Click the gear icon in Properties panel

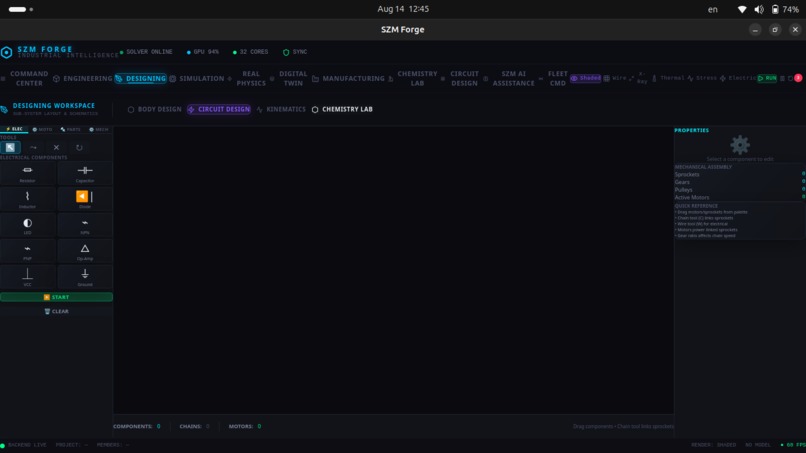point(740,145)
